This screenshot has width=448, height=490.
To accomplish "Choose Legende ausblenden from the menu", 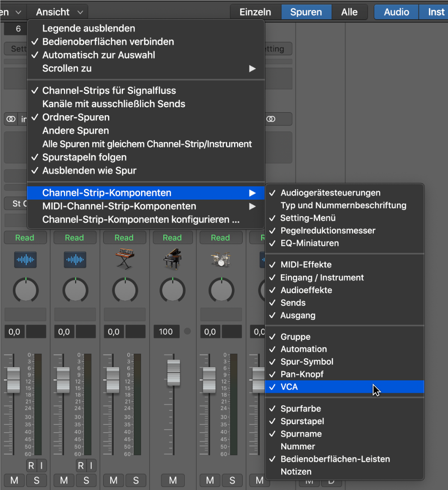I will click(x=88, y=29).
